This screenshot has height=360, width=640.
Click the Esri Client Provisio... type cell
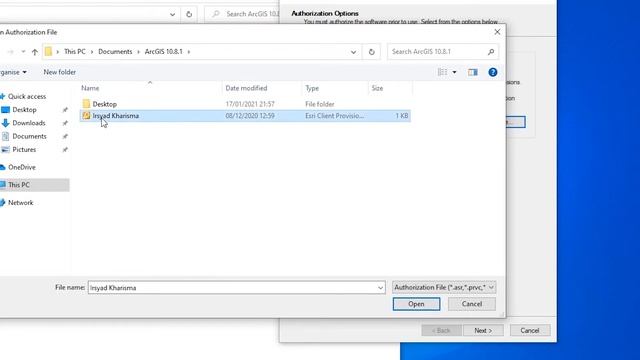[x=335, y=116]
